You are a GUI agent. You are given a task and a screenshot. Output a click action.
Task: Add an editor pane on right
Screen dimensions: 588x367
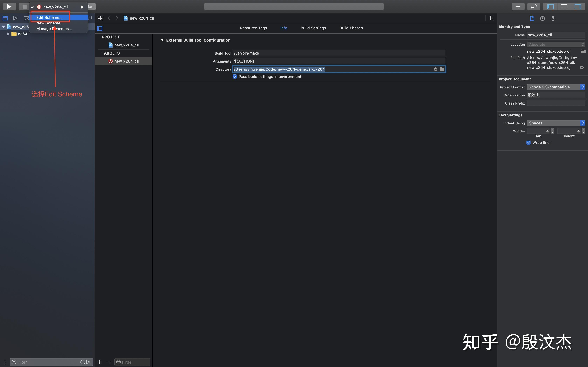click(x=491, y=18)
